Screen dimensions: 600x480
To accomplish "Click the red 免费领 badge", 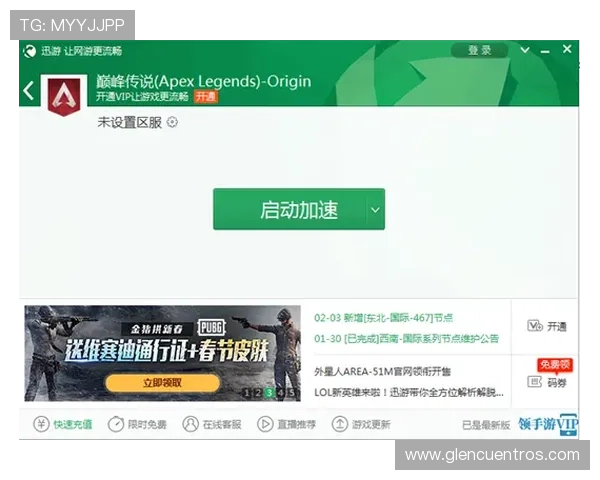I will 555,365.
